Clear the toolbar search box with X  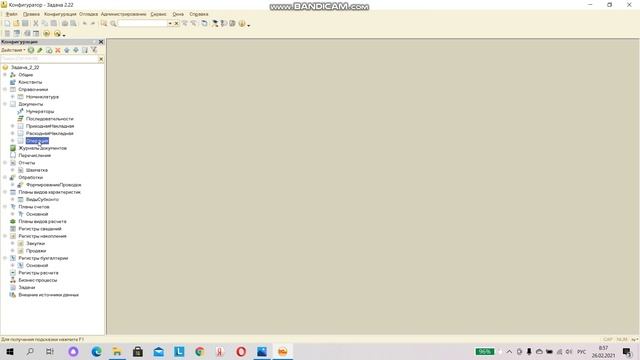[x=176, y=24]
